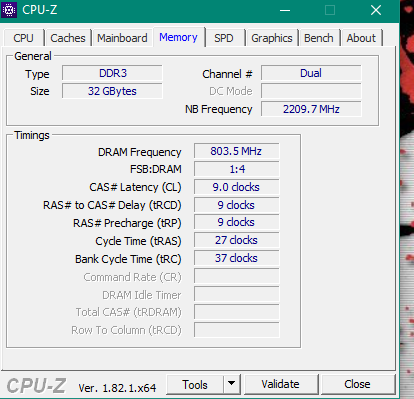The height and width of the screenshot is (399, 414).
Task: Click the Memory tab
Action: point(178,37)
